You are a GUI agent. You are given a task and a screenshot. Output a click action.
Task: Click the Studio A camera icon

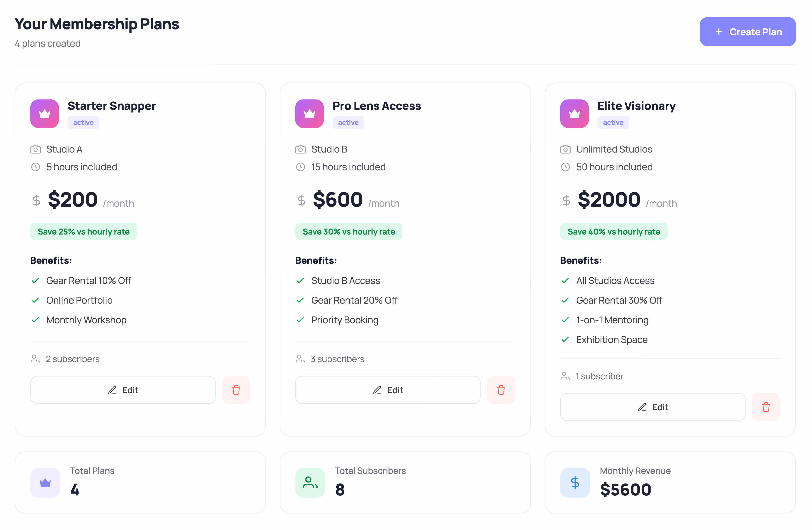[35, 149]
